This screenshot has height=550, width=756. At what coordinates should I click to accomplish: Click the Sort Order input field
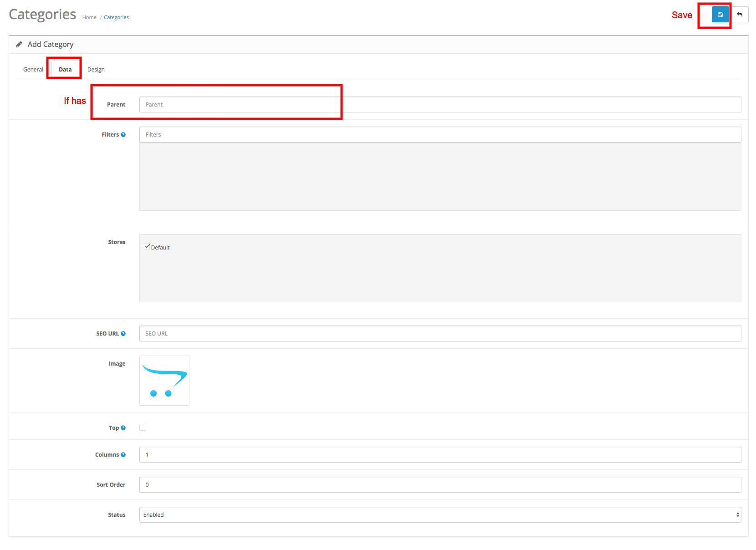click(x=439, y=484)
